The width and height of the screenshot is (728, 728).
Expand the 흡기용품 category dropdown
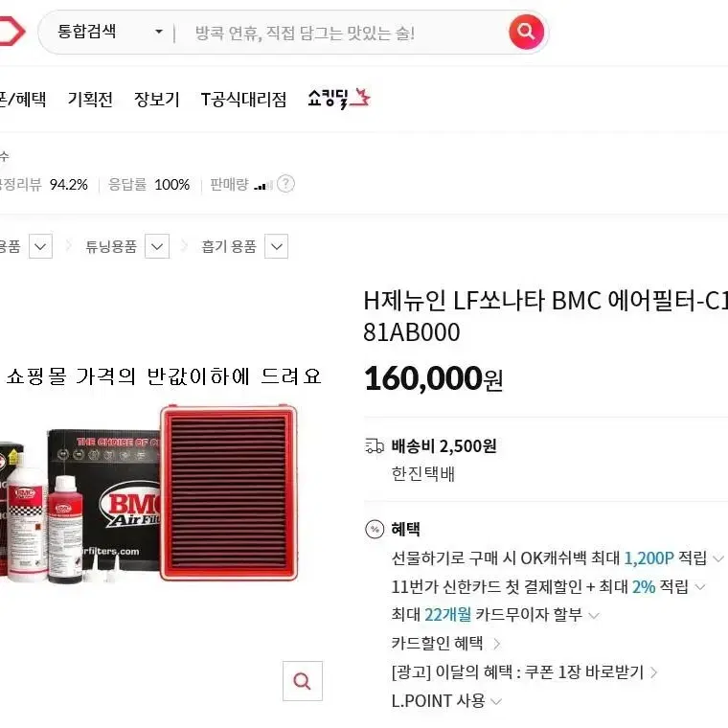[276, 246]
